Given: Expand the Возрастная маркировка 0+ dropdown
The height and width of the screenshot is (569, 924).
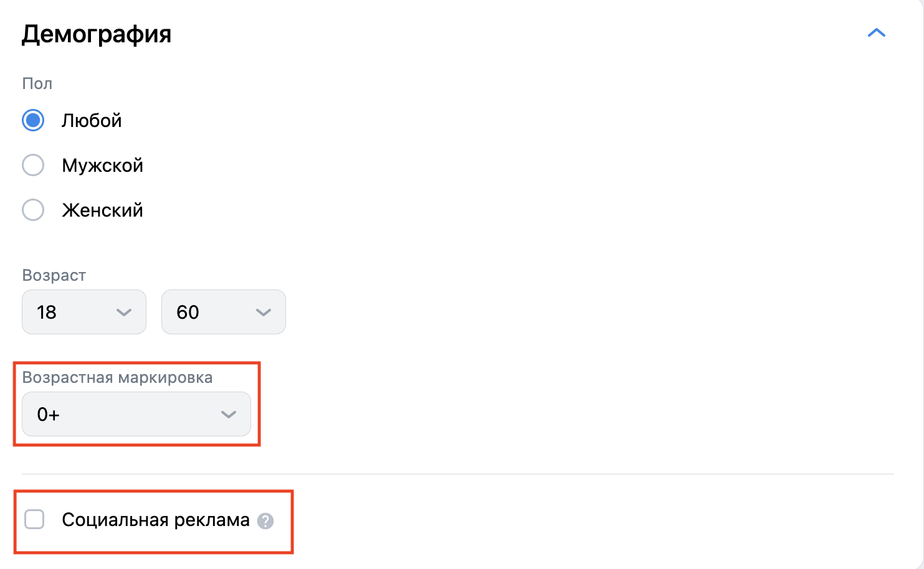Looking at the screenshot, I should 136,414.
